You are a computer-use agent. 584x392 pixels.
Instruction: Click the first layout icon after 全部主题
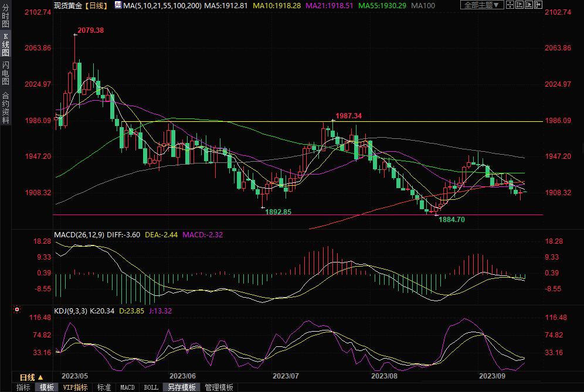click(510, 5)
